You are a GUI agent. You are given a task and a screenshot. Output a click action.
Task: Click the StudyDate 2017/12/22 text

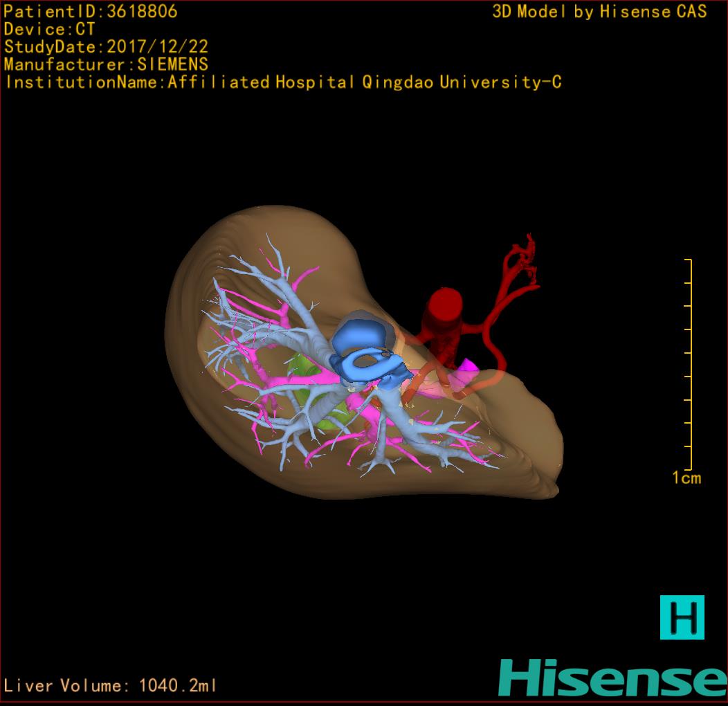point(106,47)
